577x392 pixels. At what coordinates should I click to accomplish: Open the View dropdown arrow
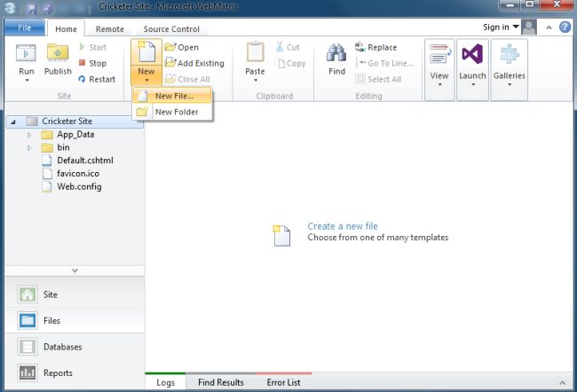tap(439, 84)
